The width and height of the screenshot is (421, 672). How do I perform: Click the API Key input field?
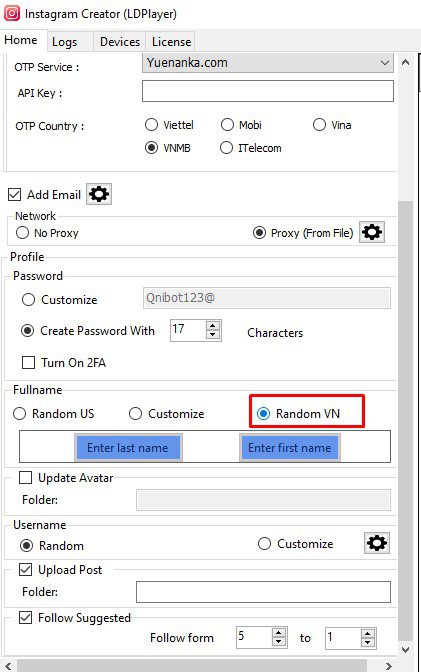click(268, 91)
